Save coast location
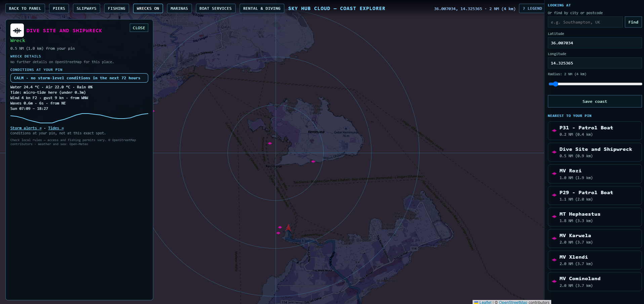 [595, 101]
